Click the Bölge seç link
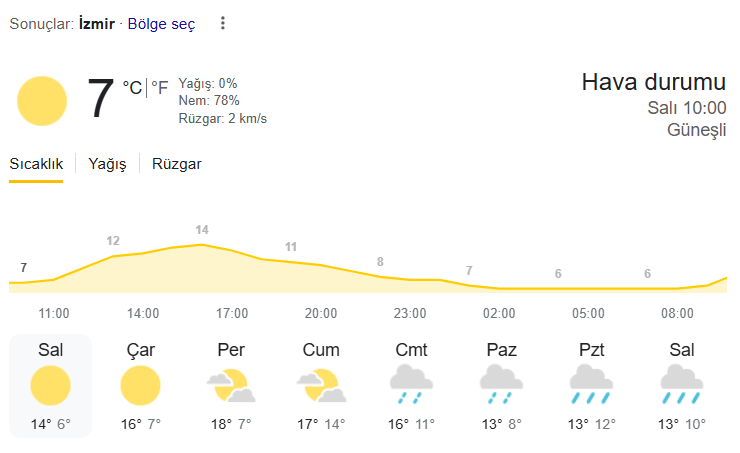Screen dimensions: 740x453 click(161, 23)
